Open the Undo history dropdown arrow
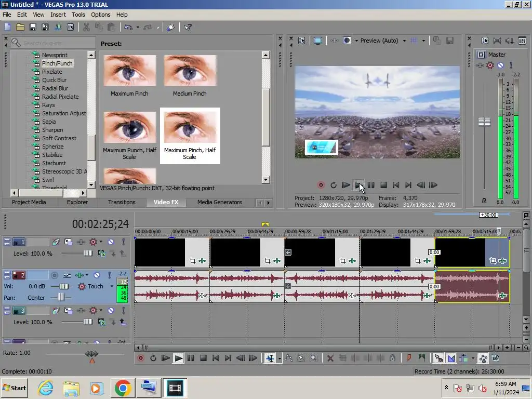Screen dimensions: 532x399 (138, 27)
